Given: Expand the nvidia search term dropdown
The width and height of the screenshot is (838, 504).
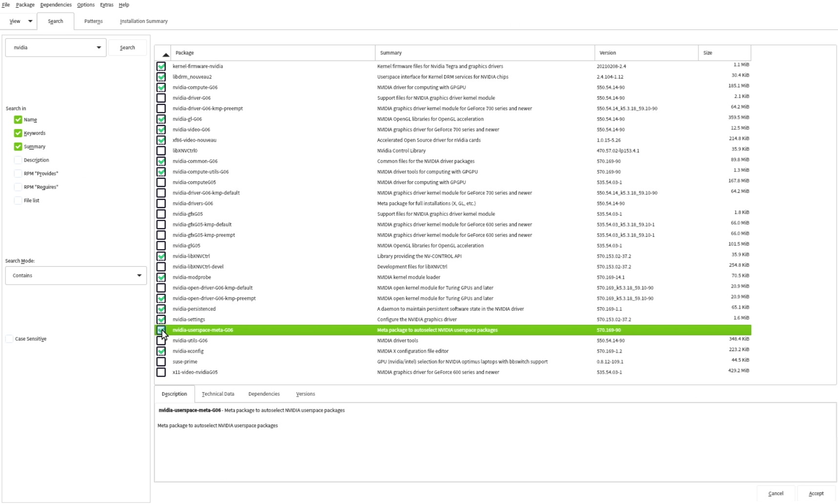Looking at the screenshot, I should pyautogui.click(x=99, y=48).
